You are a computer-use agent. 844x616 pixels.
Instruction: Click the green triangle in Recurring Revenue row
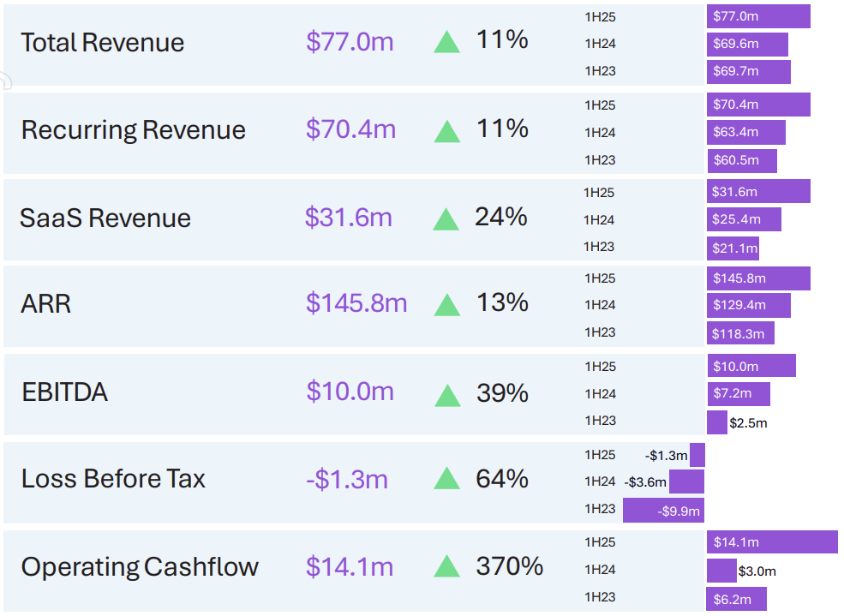(x=446, y=131)
